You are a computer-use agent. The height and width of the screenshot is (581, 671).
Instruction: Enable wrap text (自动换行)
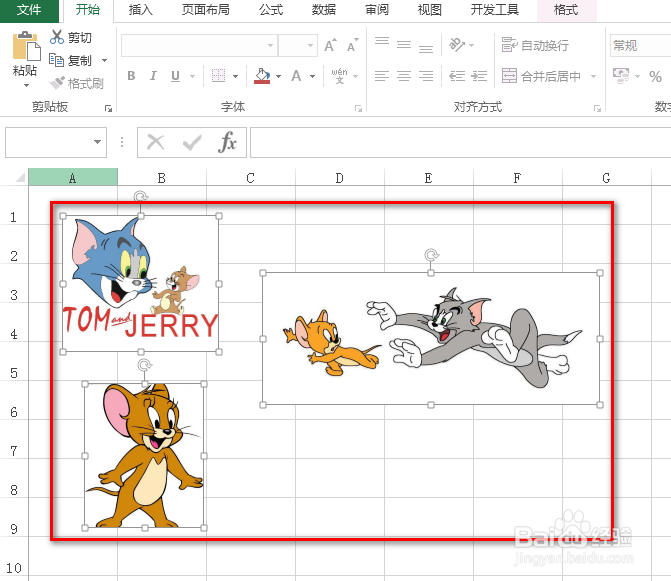[535, 45]
